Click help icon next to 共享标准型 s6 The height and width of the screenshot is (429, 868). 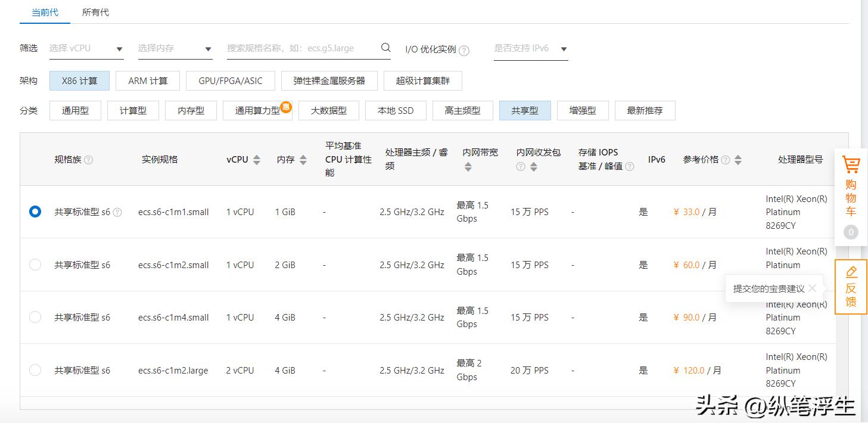pyautogui.click(x=117, y=212)
